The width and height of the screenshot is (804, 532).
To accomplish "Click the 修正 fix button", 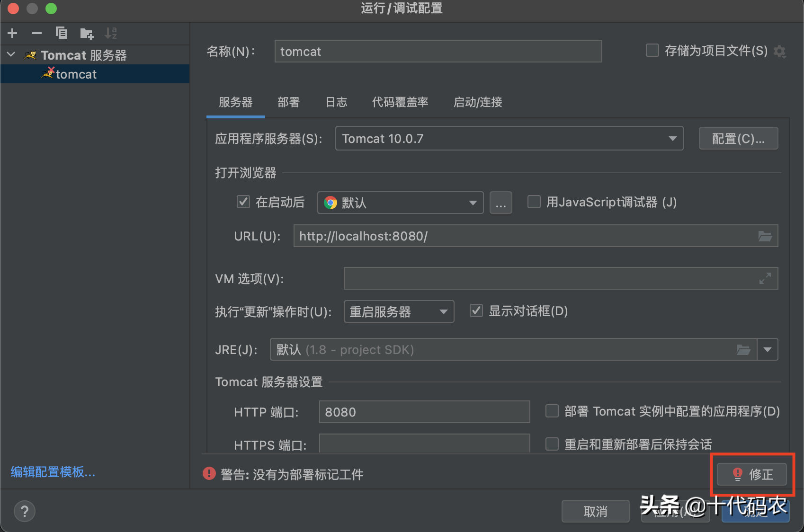I will (752, 474).
